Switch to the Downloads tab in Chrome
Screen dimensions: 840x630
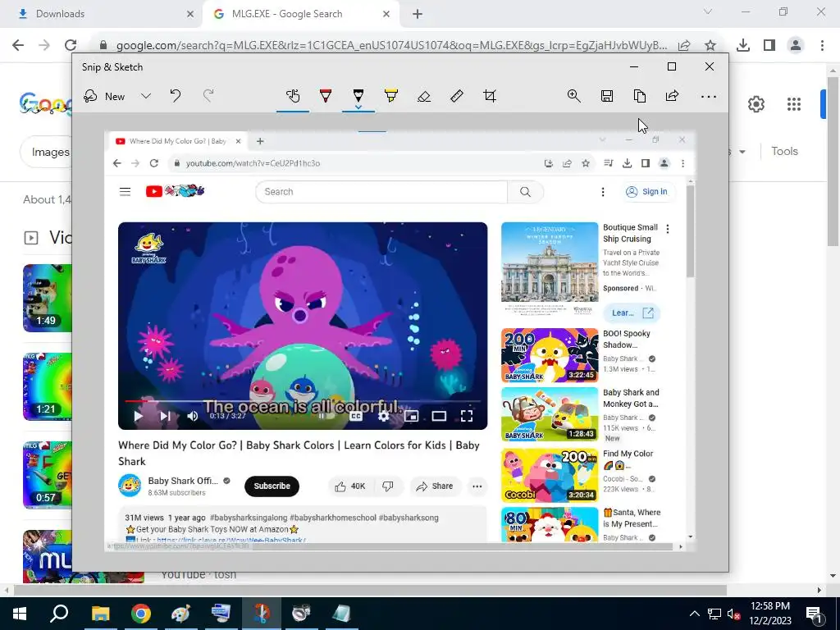[102, 14]
